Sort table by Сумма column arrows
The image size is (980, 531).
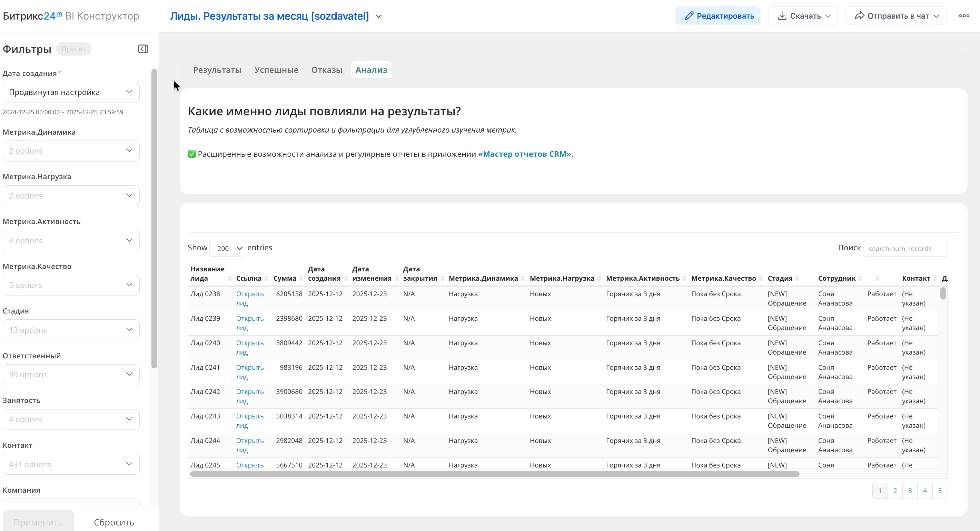pyautogui.click(x=301, y=279)
